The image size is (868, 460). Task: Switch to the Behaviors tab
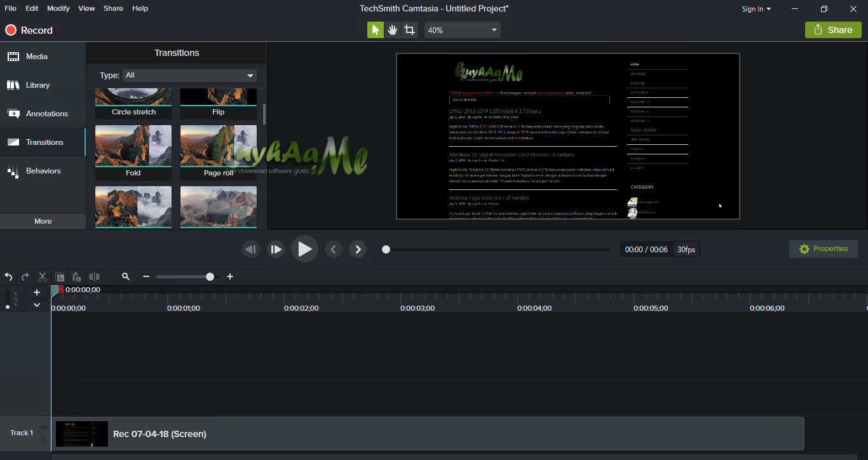click(43, 171)
